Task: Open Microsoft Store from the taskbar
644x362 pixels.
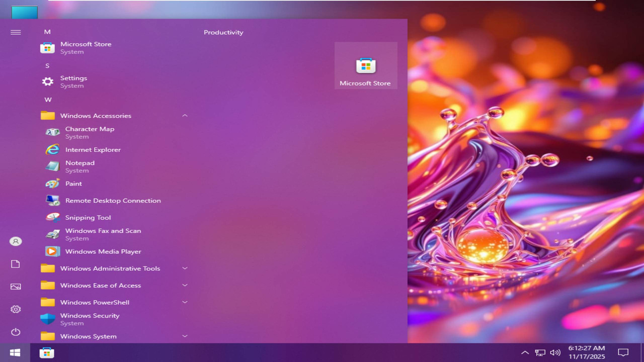Action: click(47, 352)
